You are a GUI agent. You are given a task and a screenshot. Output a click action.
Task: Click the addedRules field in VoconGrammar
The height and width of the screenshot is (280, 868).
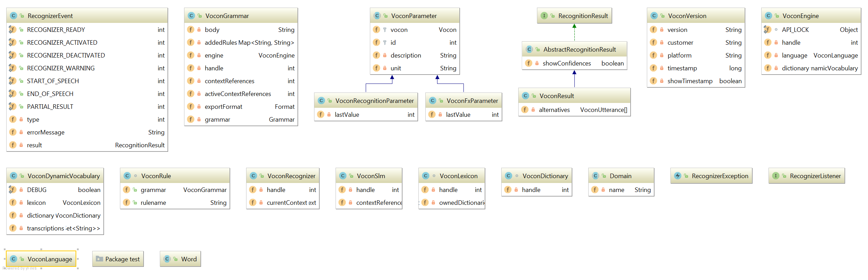pyautogui.click(x=241, y=43)
